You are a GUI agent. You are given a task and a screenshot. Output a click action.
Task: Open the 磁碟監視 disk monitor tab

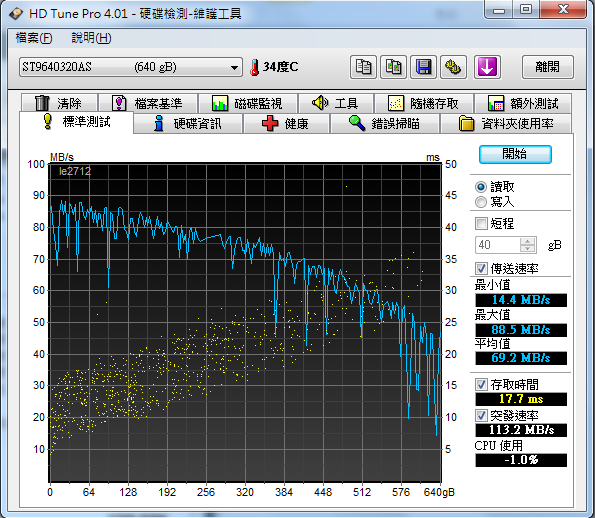point(248,103)
